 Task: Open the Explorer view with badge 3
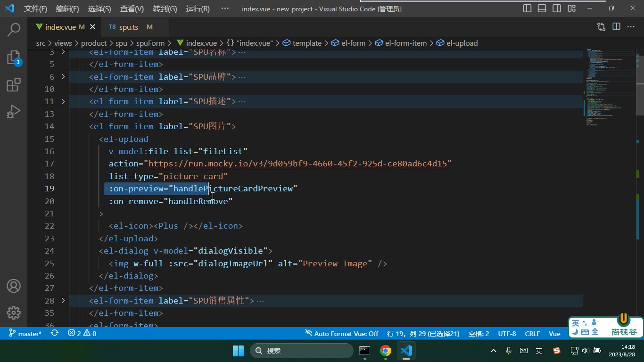coord(14,58)
